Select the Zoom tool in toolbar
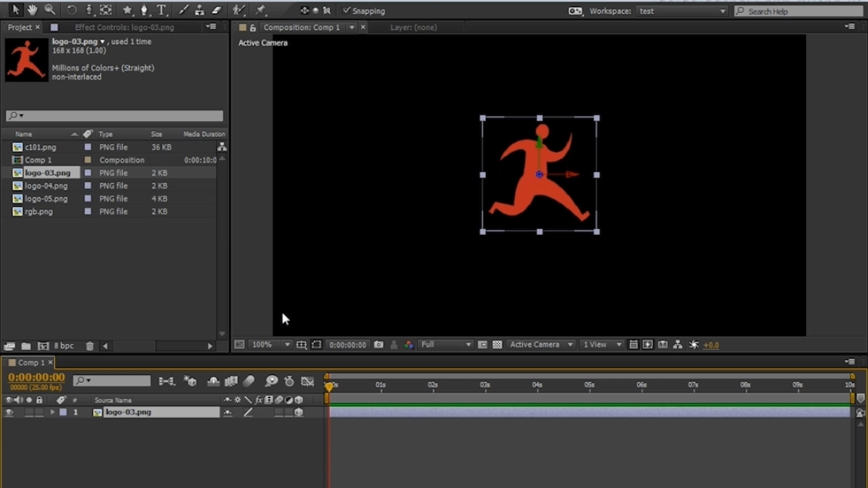The width and height of the screenshot is (868, 488). pyautogui.click(x=50, y=10)
